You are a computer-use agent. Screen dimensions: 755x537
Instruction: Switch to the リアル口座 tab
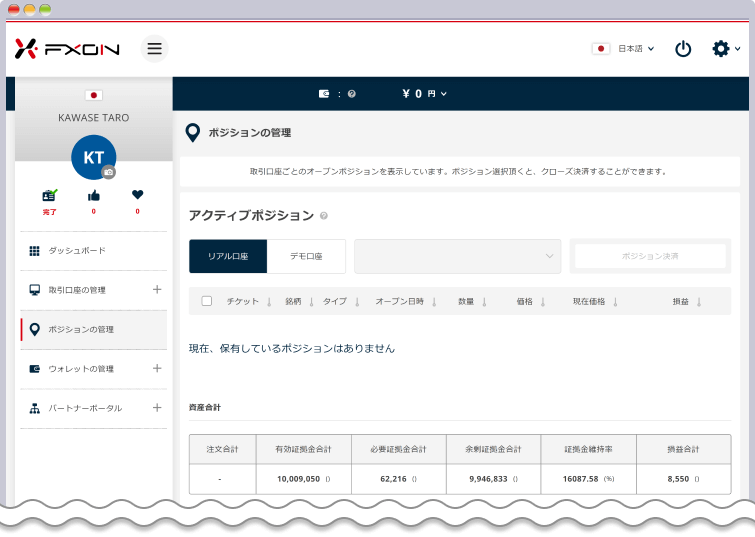coord(228,256)
